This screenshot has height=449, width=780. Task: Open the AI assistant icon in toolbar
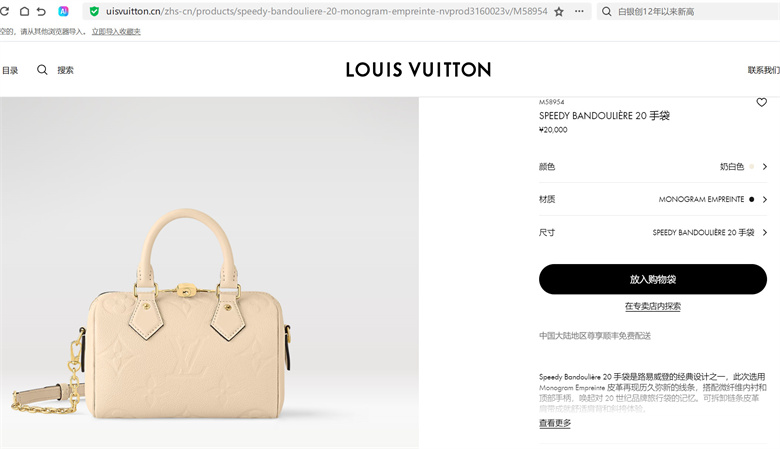click(x=63, y=11)
